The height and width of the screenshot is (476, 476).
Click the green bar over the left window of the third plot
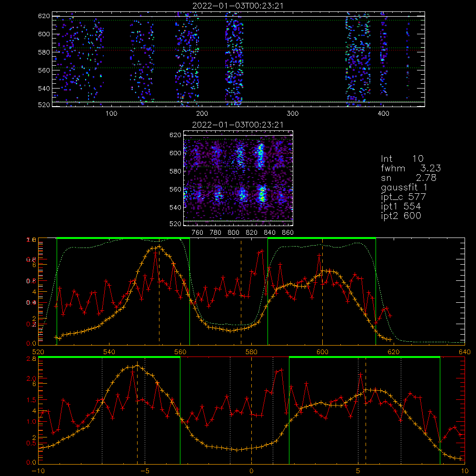tap(123, 238)
